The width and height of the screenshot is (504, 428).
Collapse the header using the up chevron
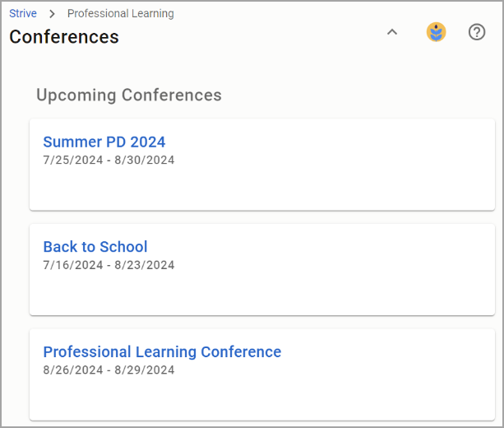pos(392,32)
